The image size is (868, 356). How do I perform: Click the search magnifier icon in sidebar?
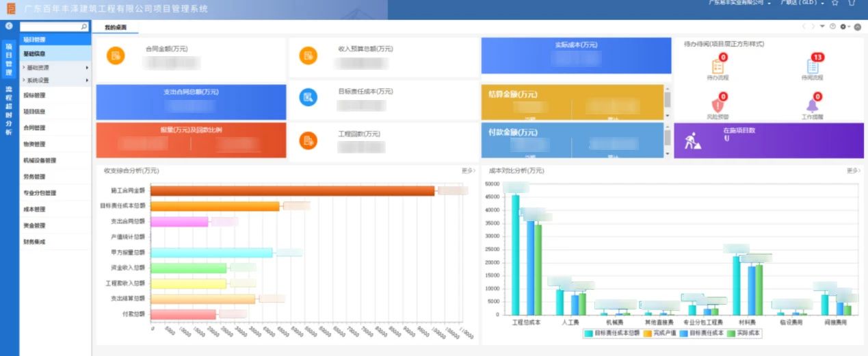84,27
